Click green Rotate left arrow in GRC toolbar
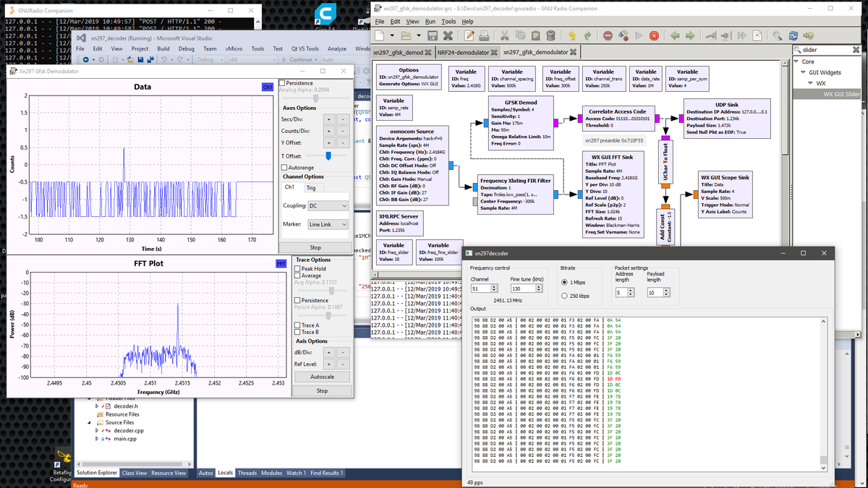868x488 pixels. (x=675, y=35)
